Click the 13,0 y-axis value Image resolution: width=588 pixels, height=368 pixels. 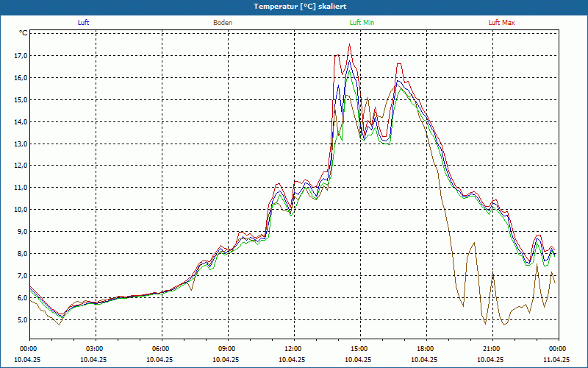pos(21,144)
